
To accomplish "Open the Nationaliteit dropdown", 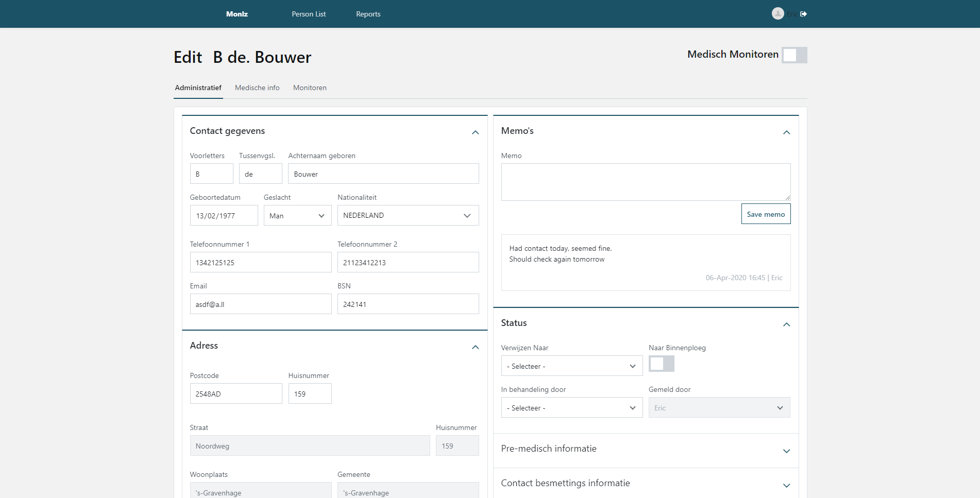I will (408, 215).
